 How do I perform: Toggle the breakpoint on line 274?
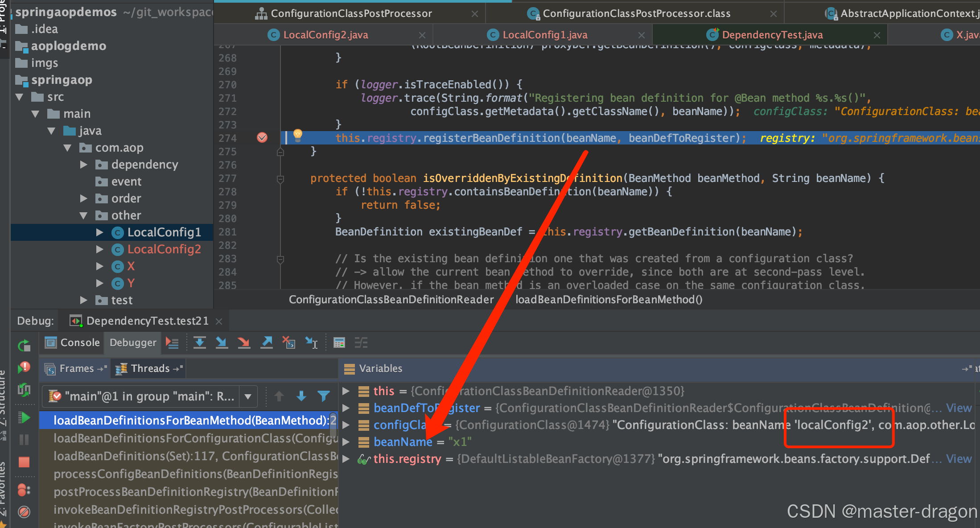262,138
